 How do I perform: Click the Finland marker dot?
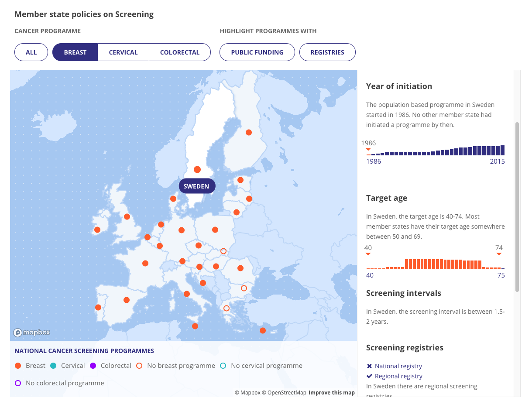click(x=249, y=132)
